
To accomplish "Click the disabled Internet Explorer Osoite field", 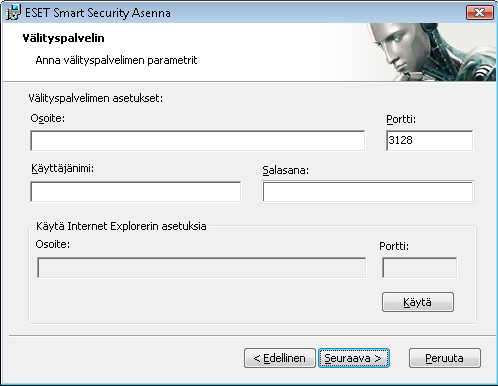I will [202, 268].
